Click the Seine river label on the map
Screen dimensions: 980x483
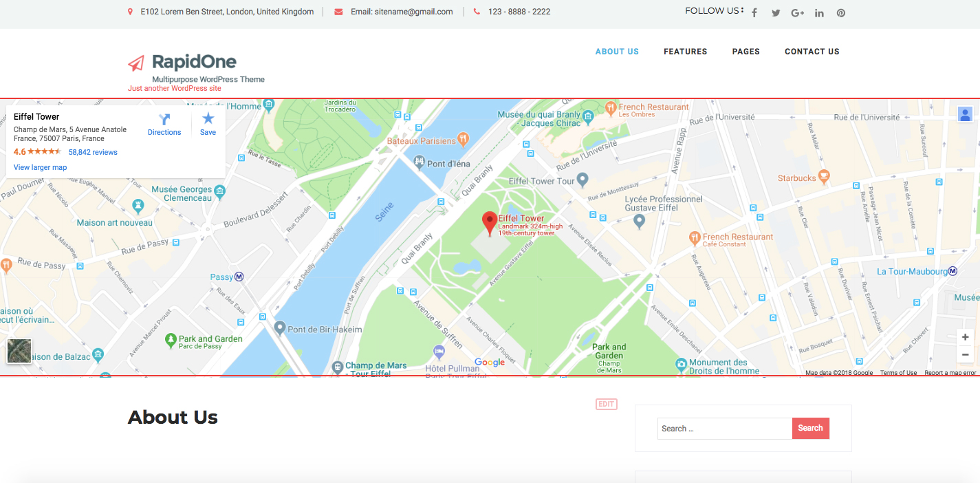coord(385,211)
